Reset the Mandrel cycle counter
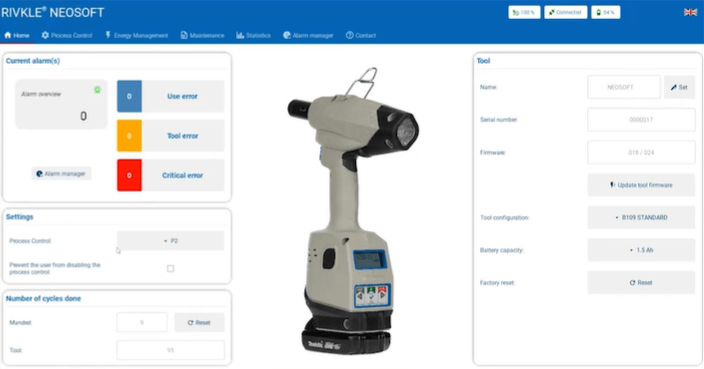The width and height of the screenshot is (704, 369). (199, 322)
